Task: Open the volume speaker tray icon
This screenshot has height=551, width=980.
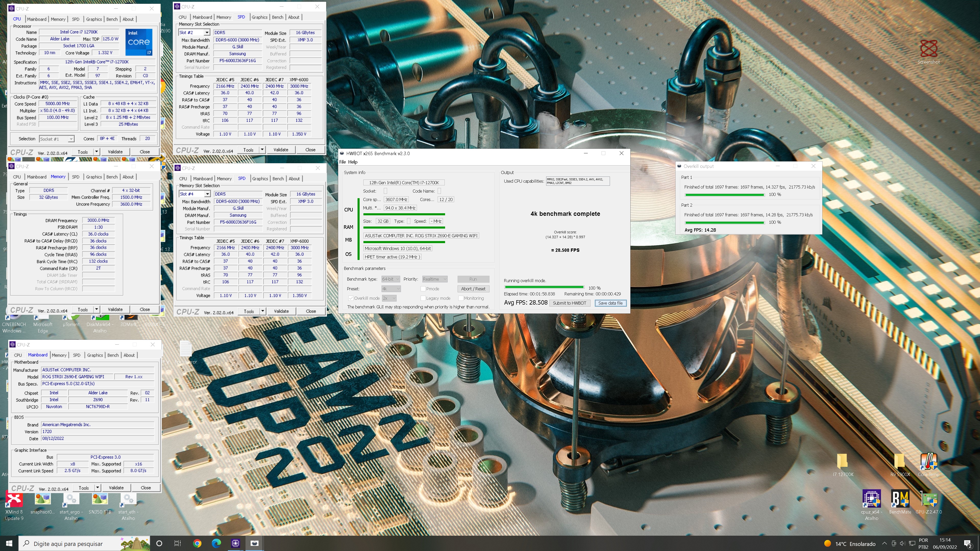Action: [902, 543]
